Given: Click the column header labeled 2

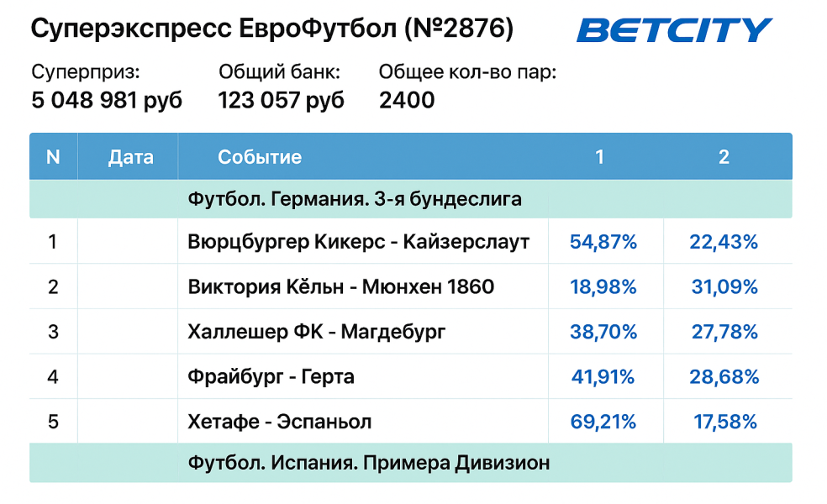Looking at the screenshot, I should click(724, 157).
